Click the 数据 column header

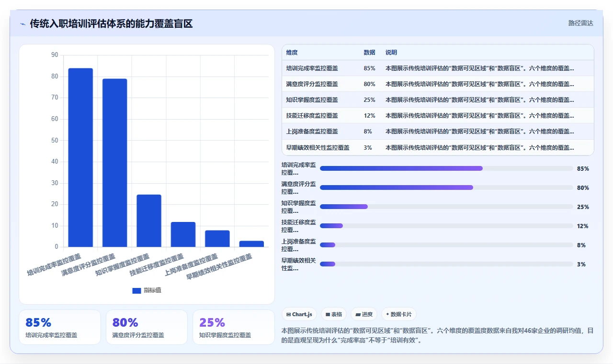click(x=369, y=53)
